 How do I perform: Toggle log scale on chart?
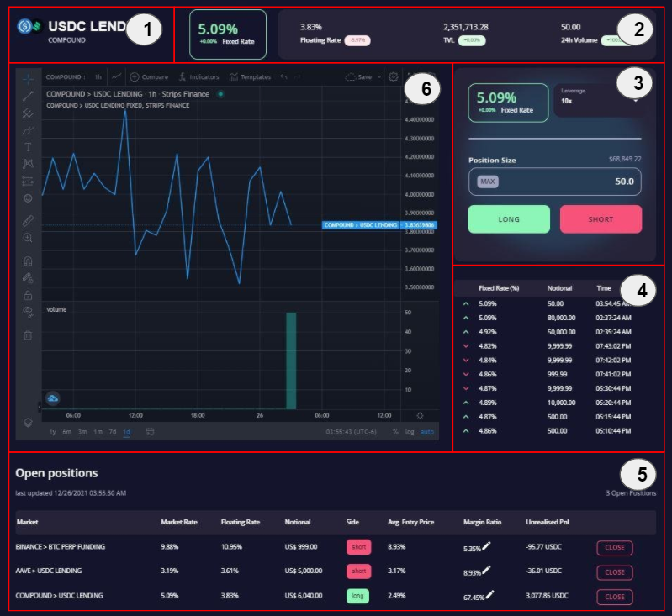[x=410, y=432]
